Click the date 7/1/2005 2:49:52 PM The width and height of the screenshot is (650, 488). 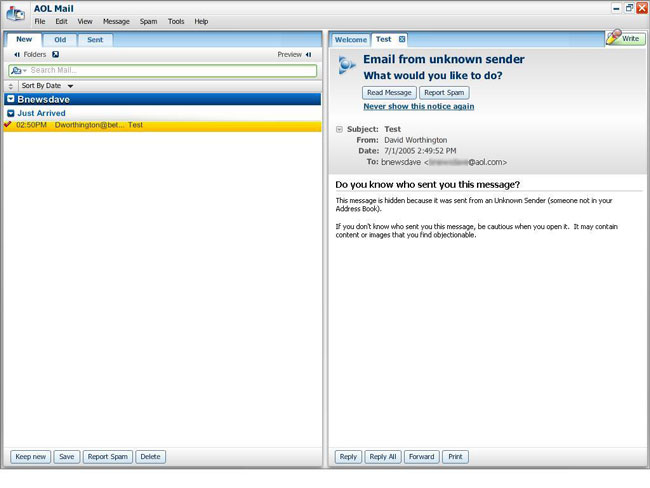click(x=420, y=151)
